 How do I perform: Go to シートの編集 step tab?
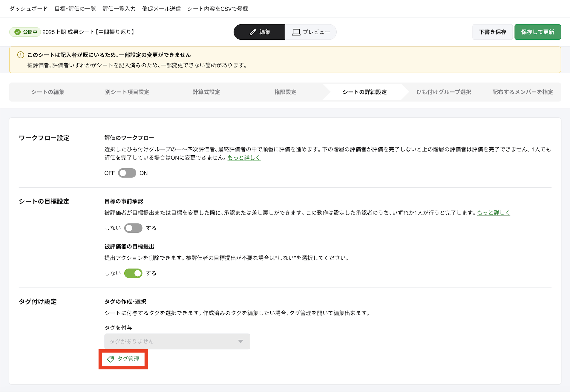[x=48, y=92]
